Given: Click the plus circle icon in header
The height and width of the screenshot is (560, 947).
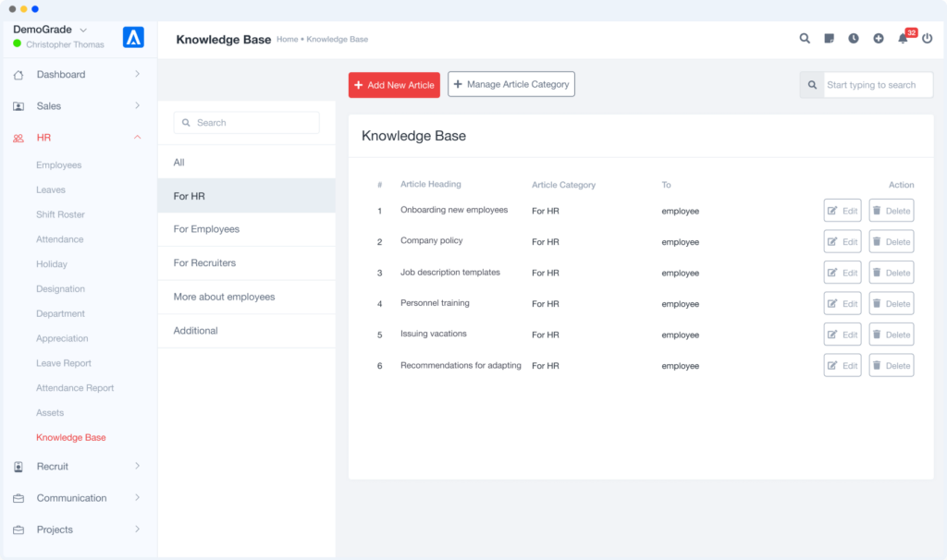Looking at the screenshot, I should (x=878, y=39).
